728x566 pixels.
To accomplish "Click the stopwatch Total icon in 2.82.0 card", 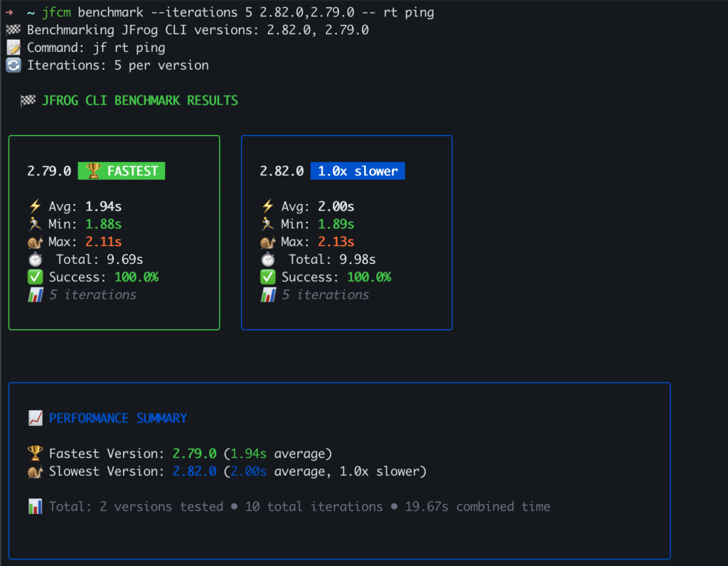I will tap(268, 259).
